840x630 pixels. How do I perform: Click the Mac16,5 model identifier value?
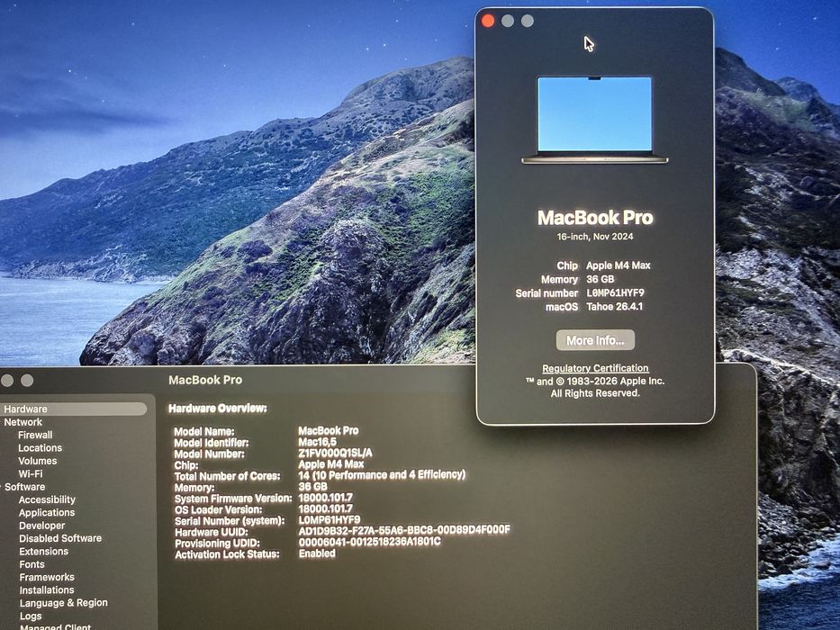pos(318,442)
